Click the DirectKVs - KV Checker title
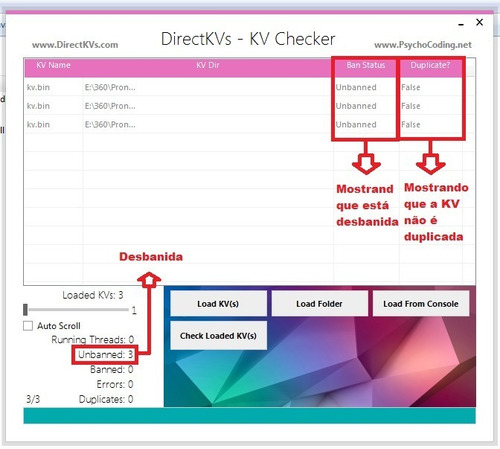The image size is (500, 449). (x=248, y=39)
